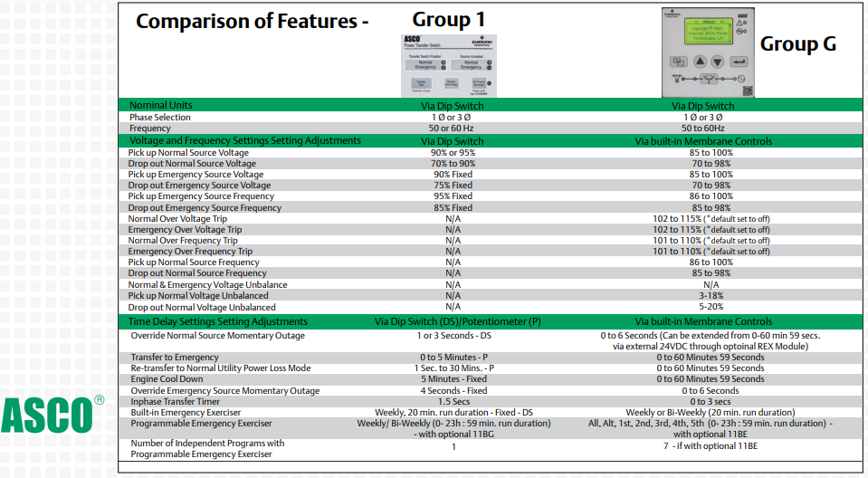The image size is (868, 478).
Task: Click "Pick up Normal Voltage Unbalanced" label
Action: tap(198, 296)
